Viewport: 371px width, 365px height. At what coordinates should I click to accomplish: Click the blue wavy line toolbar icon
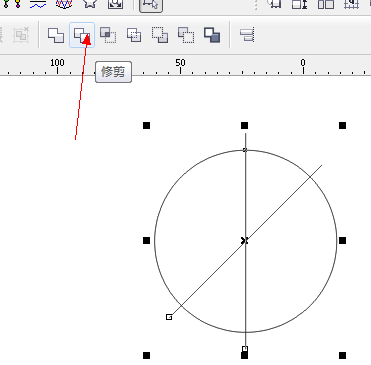(x=38, y=4)
